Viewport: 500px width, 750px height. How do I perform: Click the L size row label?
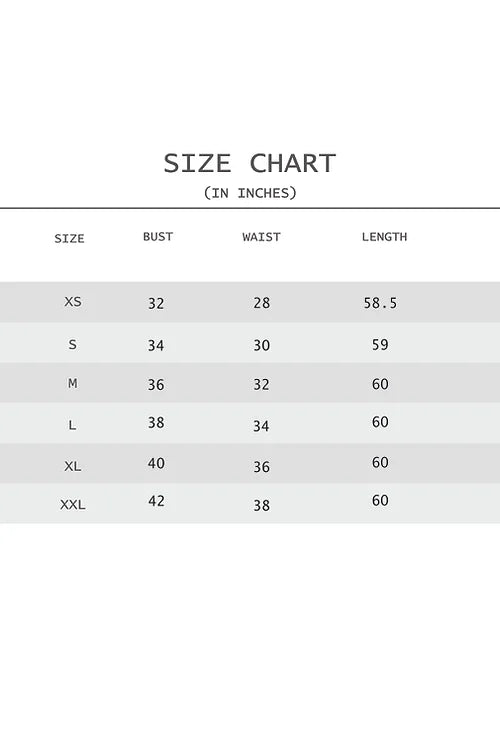click(x=72, y=425)
